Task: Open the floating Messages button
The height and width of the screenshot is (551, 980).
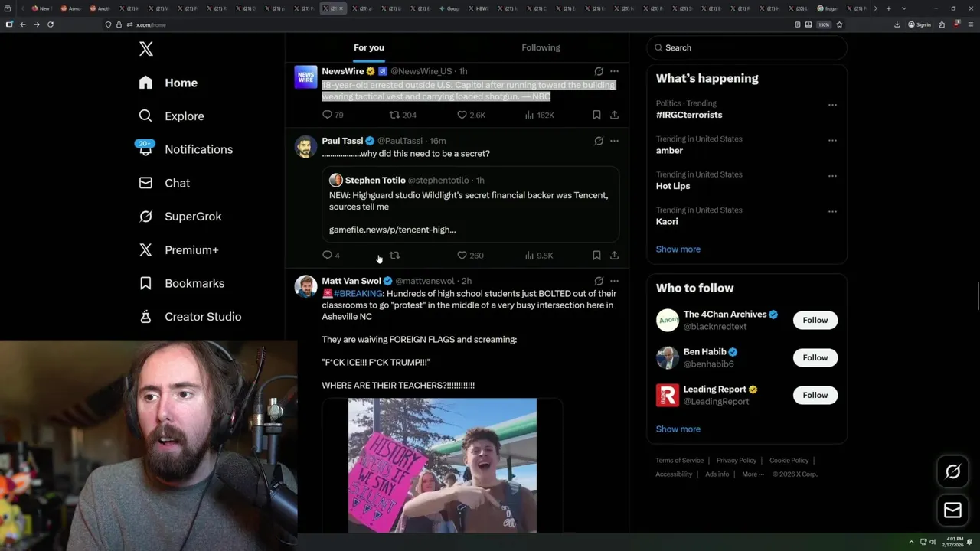Action: pyautogui.click(x=953, y=510)
